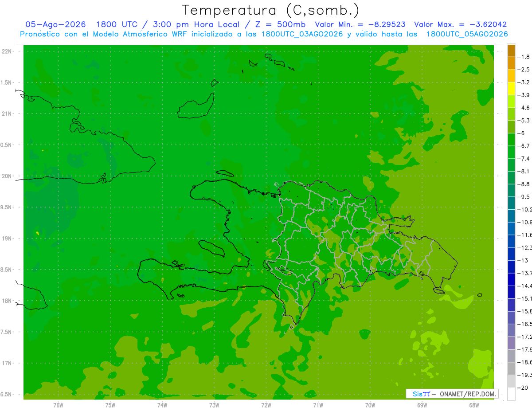This screenshot has width=532, height=411.
Task: Pick the purple swatch between -17.2 and -17.9
Action: pos(511,343)
